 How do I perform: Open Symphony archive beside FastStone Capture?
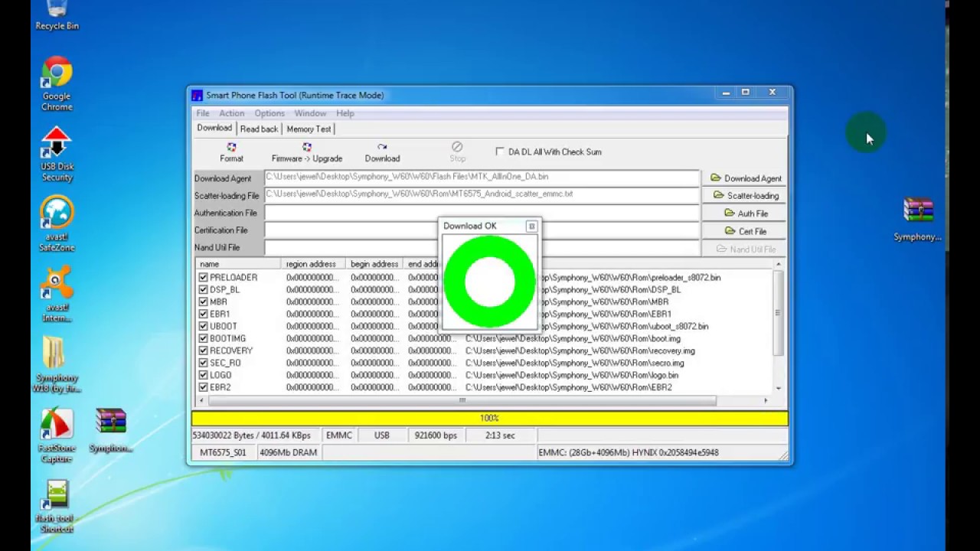click(x=111, y=431)
